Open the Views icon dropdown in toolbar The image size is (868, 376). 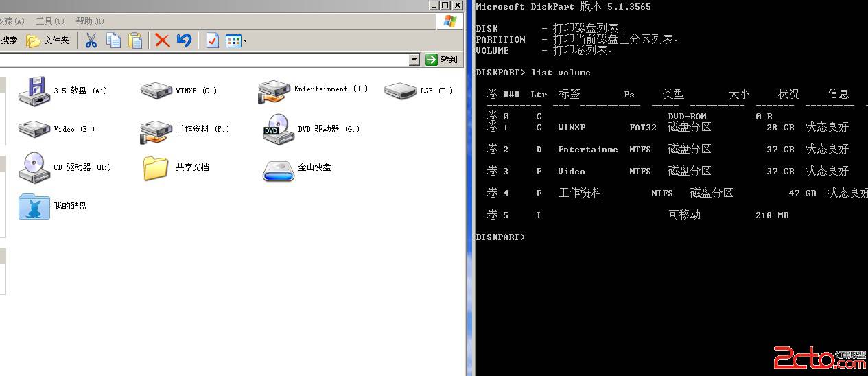[237, 40]
